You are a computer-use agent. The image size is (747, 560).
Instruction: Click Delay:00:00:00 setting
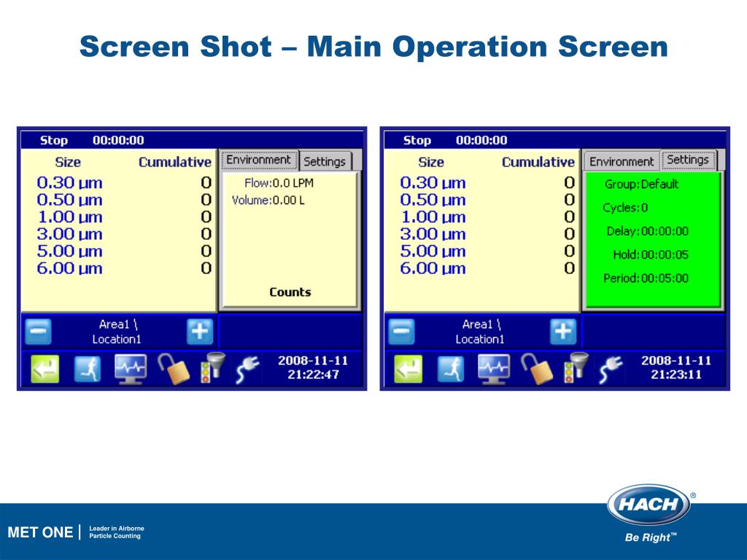[648, 231]
